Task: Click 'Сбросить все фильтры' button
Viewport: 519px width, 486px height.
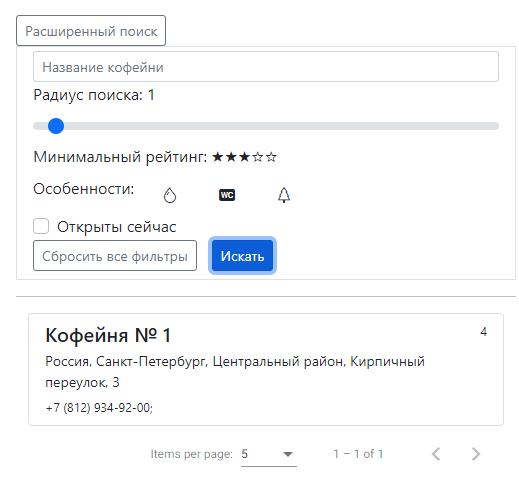Action: [x=115, y=256]
